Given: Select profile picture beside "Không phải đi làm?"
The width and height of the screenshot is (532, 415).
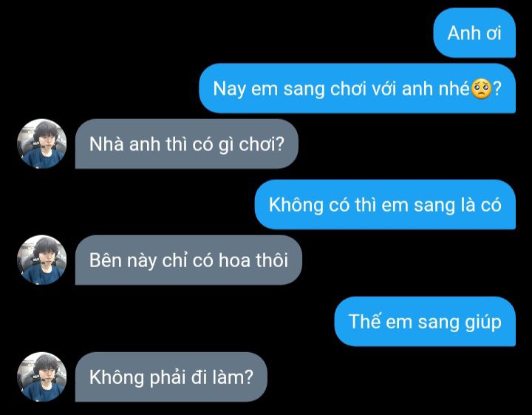Looking at the screenshot, I should point(41,377).
